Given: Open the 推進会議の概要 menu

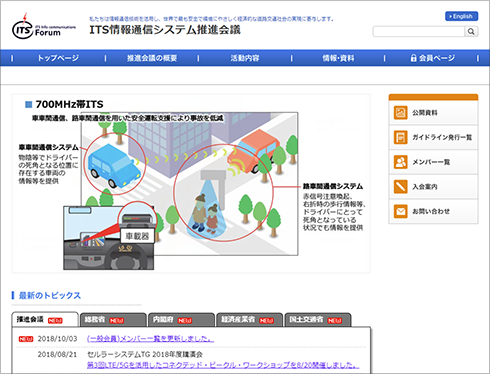Looking at the screenshot, I should click(x=152, y=58).
